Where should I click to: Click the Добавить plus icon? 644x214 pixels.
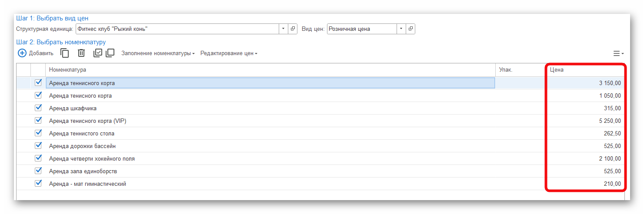coord(22,53)
